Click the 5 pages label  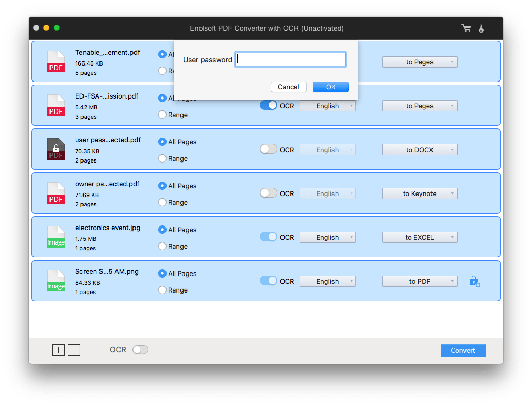pyautogui.click(x=86, y=73)
